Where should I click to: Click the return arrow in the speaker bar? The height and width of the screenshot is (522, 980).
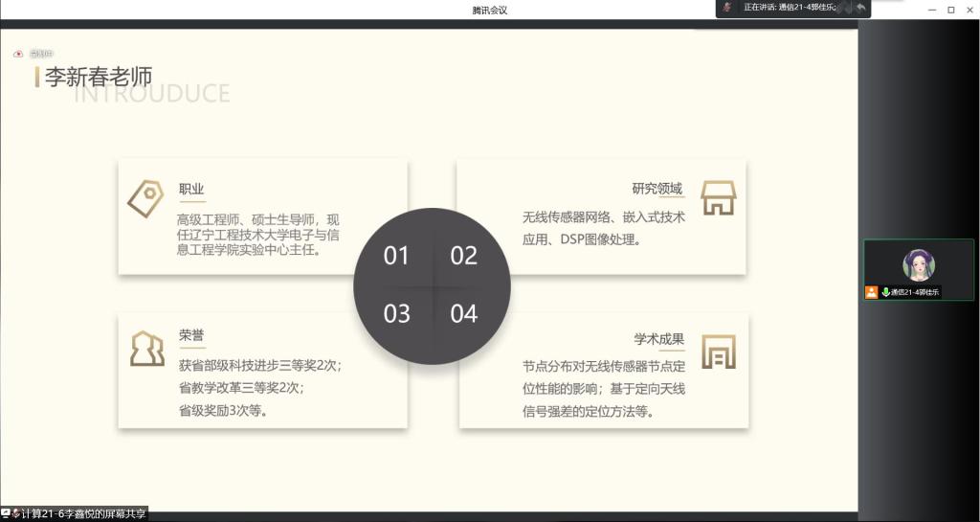coord(860,8)
